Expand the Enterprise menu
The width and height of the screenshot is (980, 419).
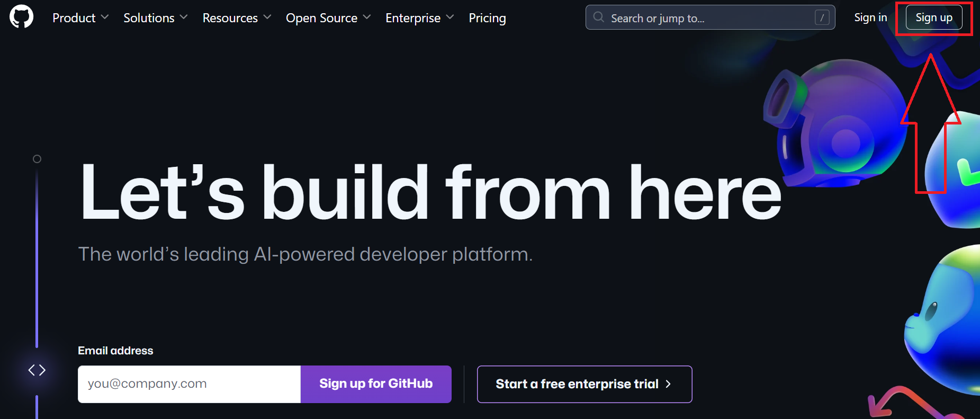419,17
